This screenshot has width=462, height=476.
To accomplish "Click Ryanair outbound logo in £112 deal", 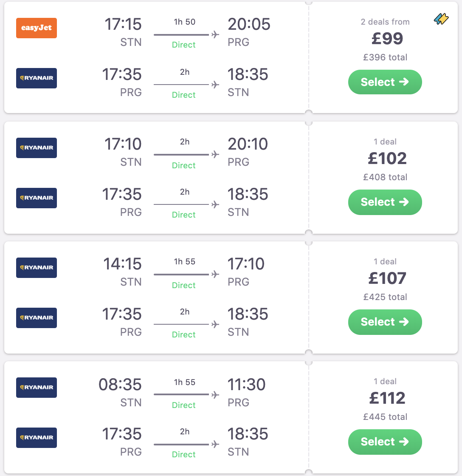I will [37, 388].
